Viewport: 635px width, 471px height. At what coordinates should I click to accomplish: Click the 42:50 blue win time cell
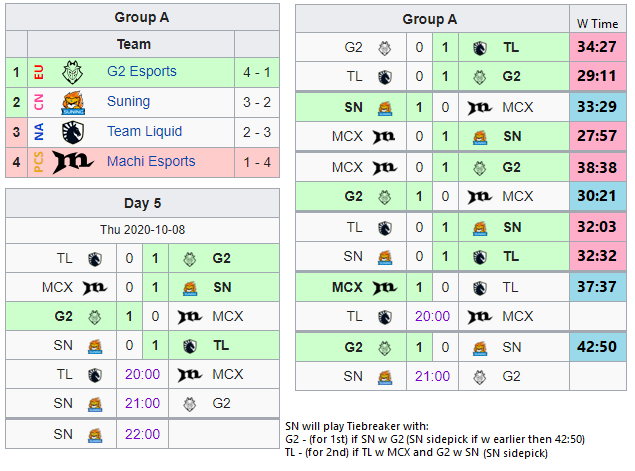pyautogui.click(x=597, y=347)
